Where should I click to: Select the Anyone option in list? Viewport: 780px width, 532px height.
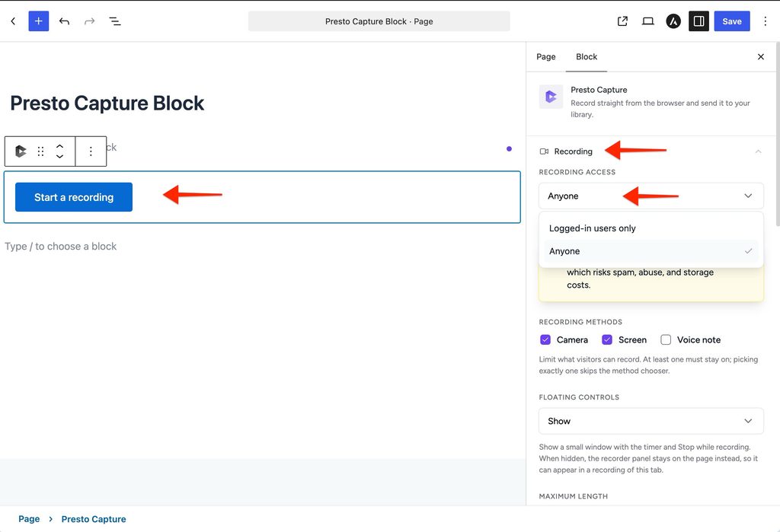pyautogui.click(x=651, y=251)
